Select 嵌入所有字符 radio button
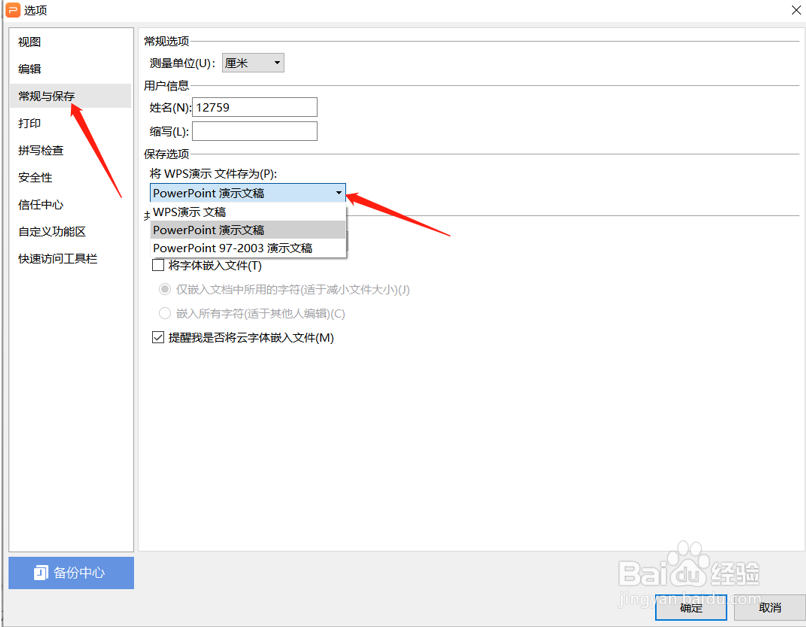The height and width of the screenshot is (627, 806). (164, 313)
